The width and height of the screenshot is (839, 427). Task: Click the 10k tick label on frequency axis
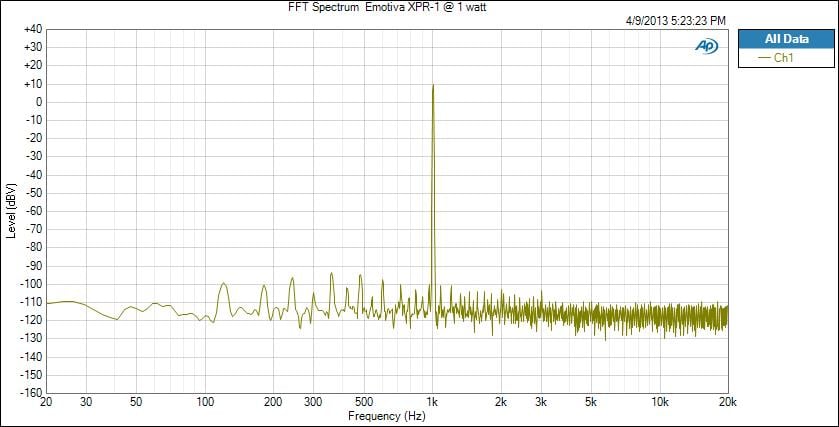659,402
